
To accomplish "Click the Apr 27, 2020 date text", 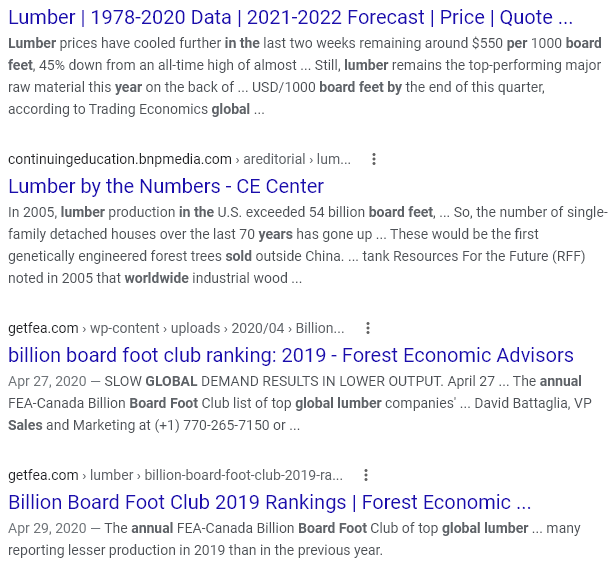I will (47, 381).
